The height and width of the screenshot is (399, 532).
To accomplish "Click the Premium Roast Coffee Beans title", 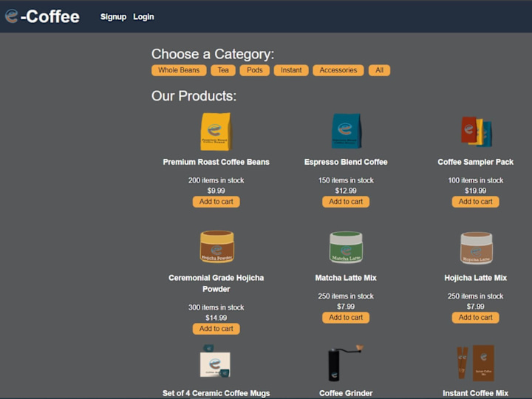I will [x=216, y=162].
